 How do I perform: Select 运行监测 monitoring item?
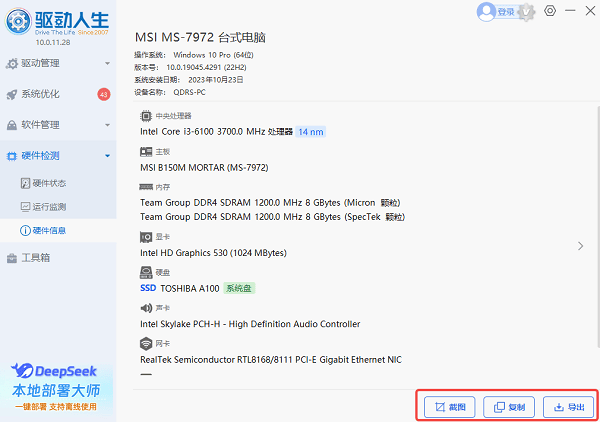coord(48,206)
